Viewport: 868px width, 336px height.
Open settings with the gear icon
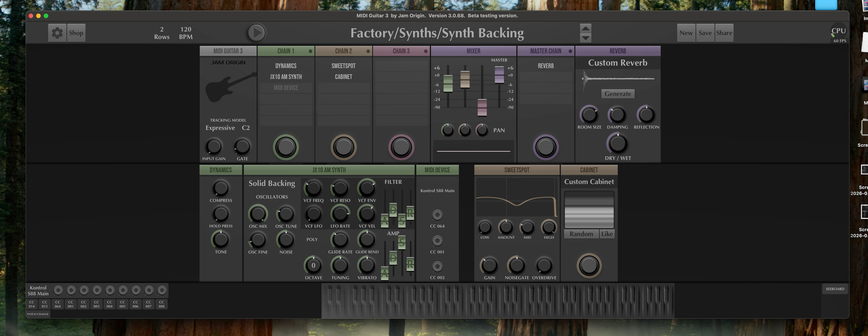(x=57, y=33)
